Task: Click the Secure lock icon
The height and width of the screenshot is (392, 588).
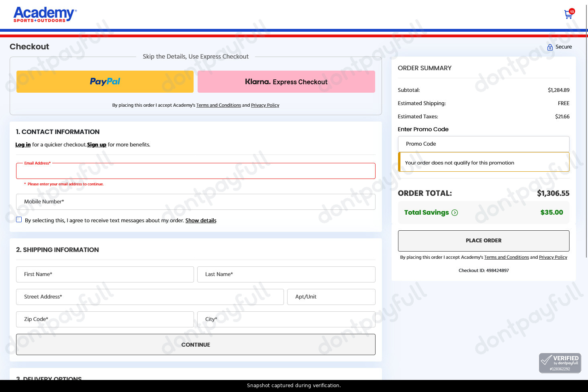Action: click(550, 47)
